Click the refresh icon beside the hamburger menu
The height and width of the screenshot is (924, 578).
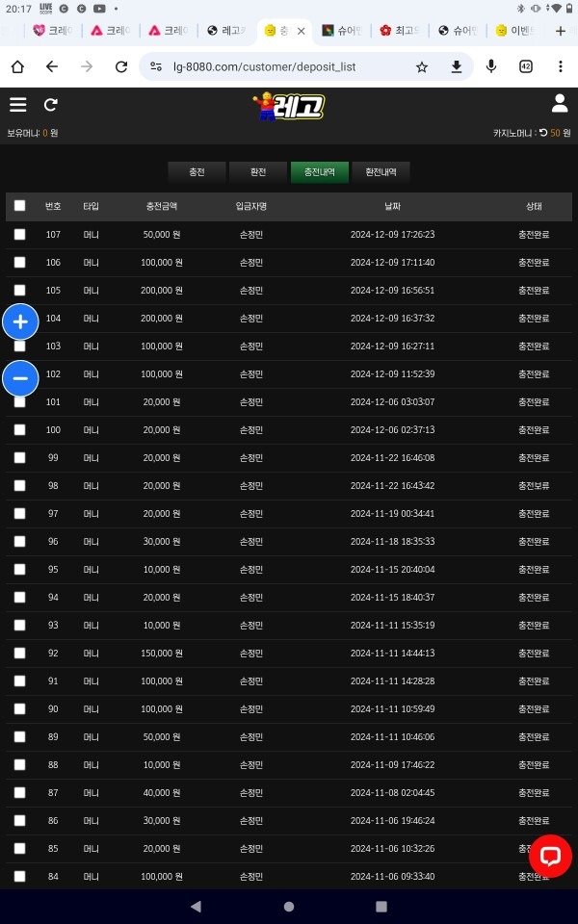(50, 105)
